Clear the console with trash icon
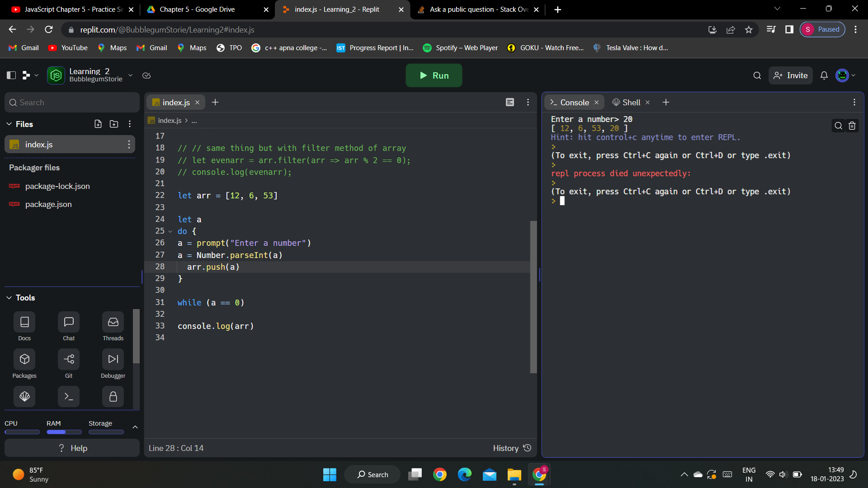 (852, 126)
